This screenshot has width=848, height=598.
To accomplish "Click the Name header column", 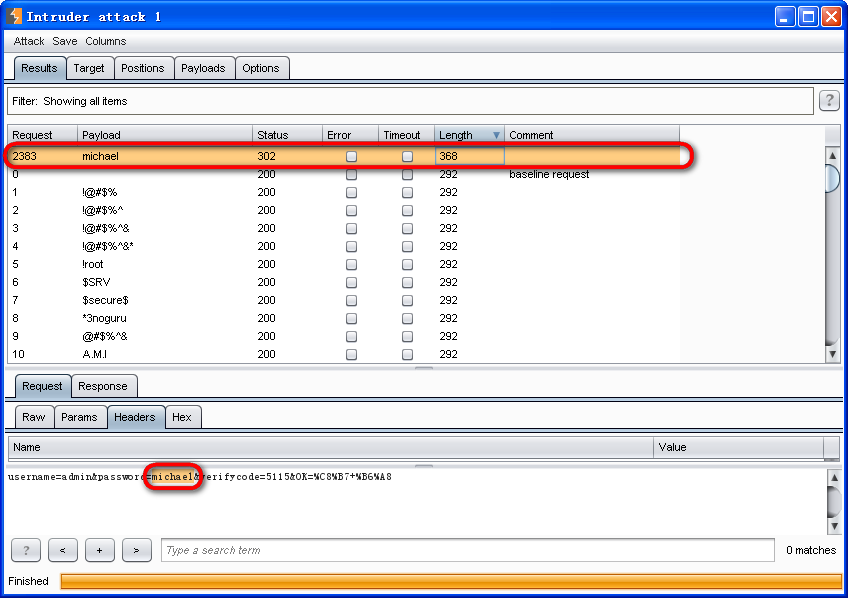I will 330,447.
